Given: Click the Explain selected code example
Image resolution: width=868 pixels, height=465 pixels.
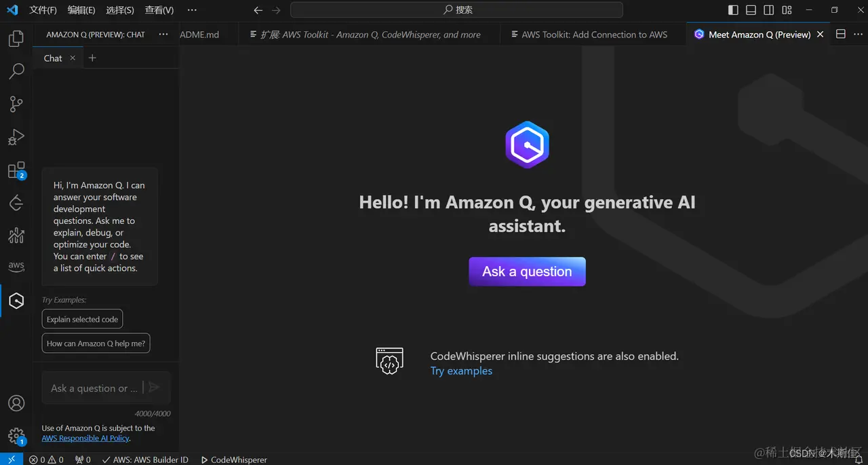Looking at the screenshot, I should [x=82, y=319].
